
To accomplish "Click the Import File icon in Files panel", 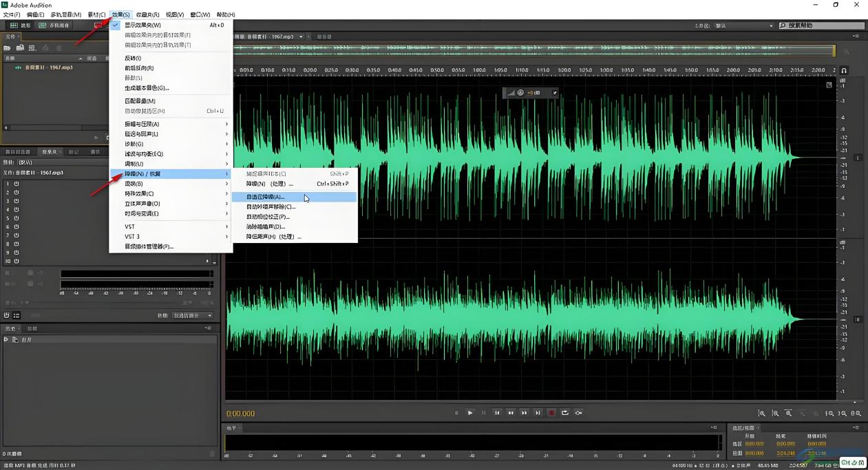I will pos(20,47).
